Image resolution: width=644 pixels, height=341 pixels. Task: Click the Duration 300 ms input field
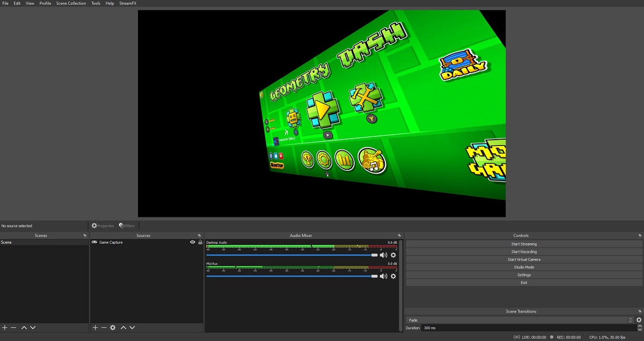(529, 328)
